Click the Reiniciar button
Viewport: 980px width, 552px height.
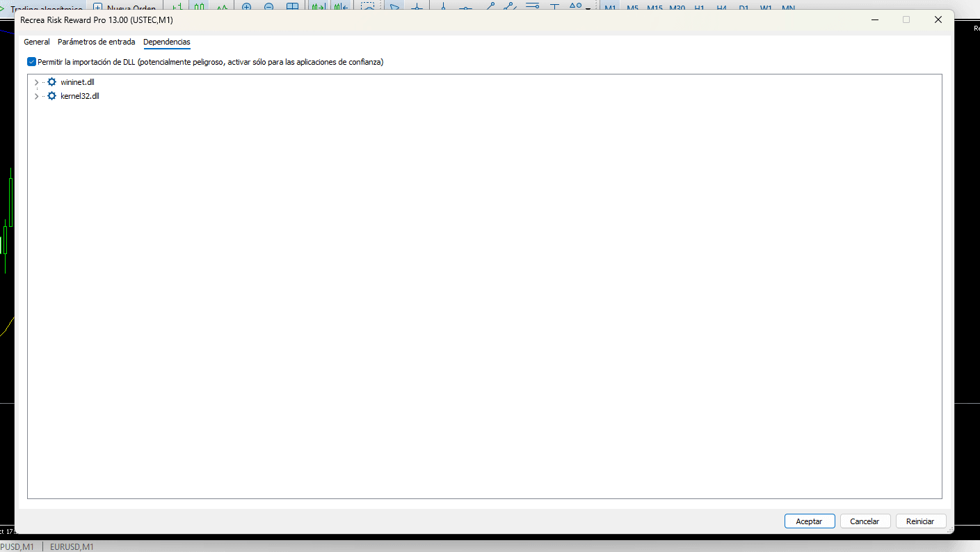pyautogui.click(x=921, y=521)
